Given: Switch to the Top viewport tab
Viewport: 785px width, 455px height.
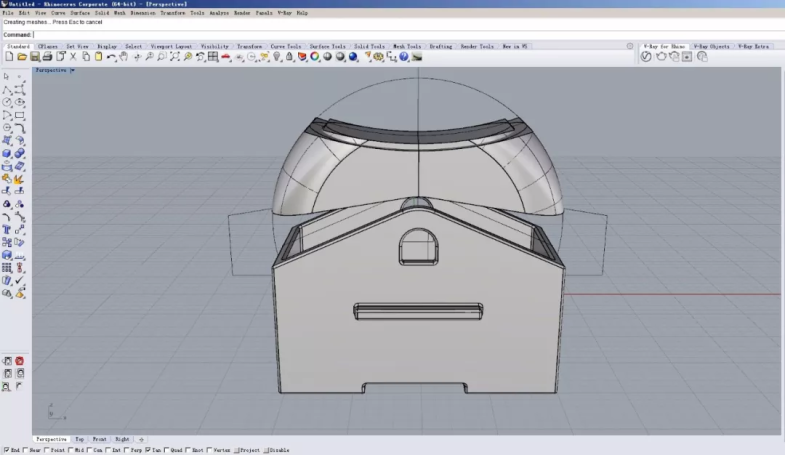Looking at the screenshot, I should (x=79, y=439).
